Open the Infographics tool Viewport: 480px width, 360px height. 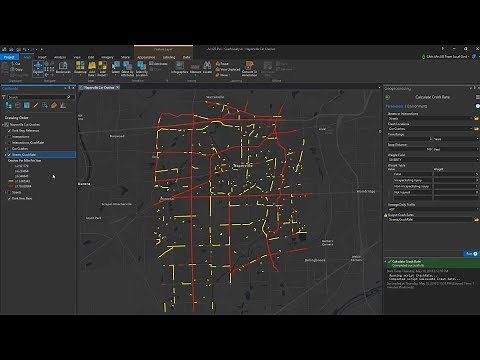coord(179,68)
